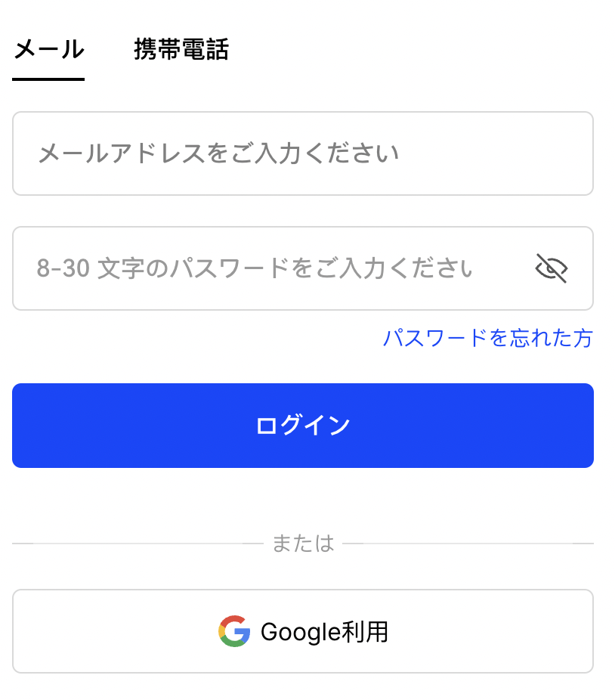
Task: Show the hidden password via eye icon
Action: (x=552, y=268)
